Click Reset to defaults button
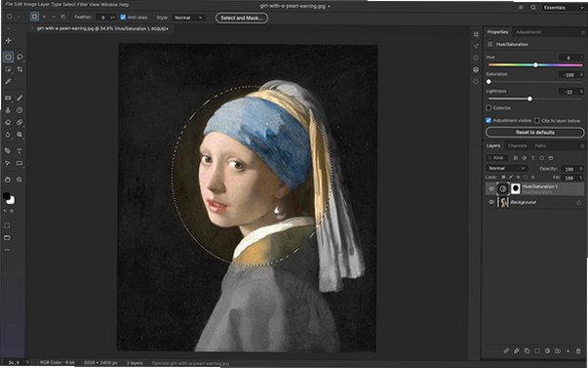Viewport: 588px width, 368px height. pyautogui.click(x=534, y=132)
